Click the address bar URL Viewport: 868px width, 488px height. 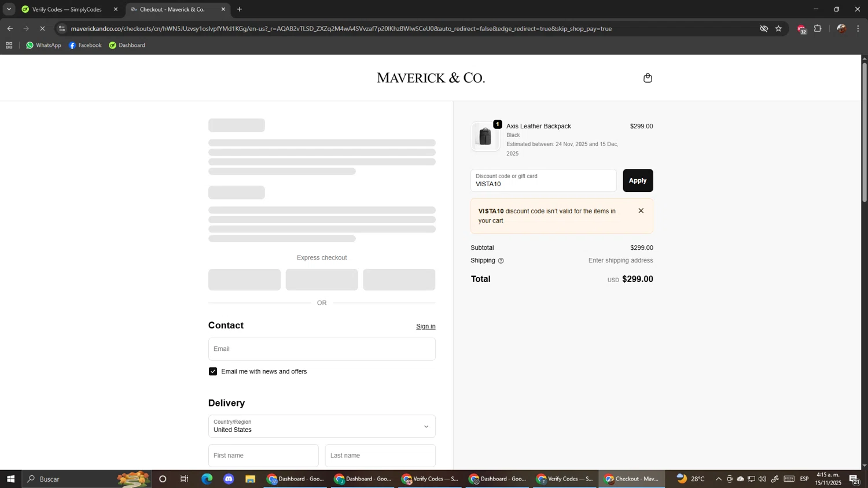point(341,28)
